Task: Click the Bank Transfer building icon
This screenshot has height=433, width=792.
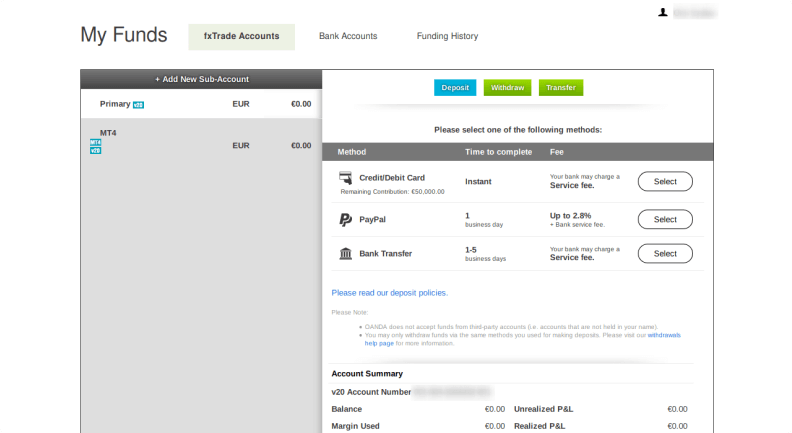Action: click(345, 253)
